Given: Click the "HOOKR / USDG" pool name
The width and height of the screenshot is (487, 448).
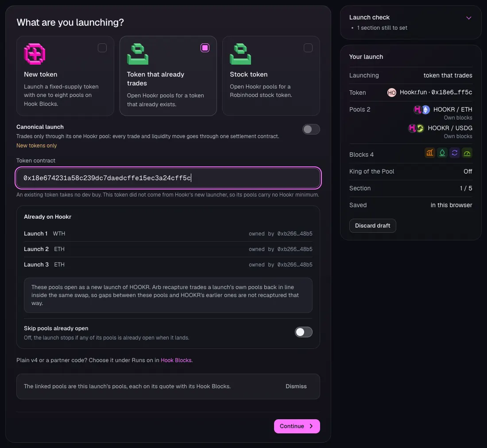Looking at the screenshot, I should (x=450, y=128).
